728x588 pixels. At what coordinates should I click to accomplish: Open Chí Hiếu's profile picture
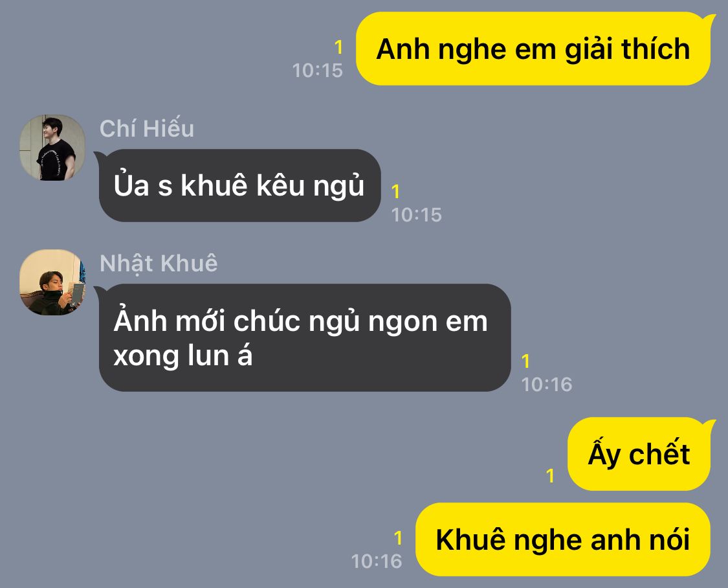52,148
